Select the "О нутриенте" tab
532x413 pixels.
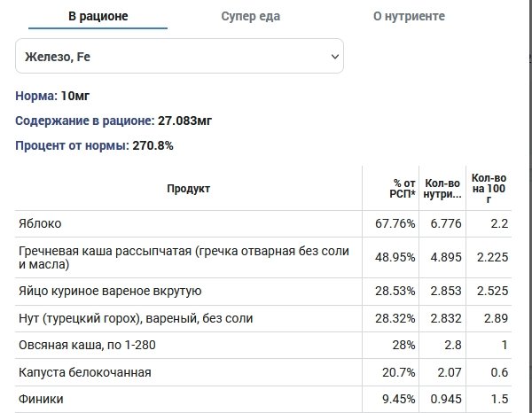pyautogui.click(x=408, y=17)
